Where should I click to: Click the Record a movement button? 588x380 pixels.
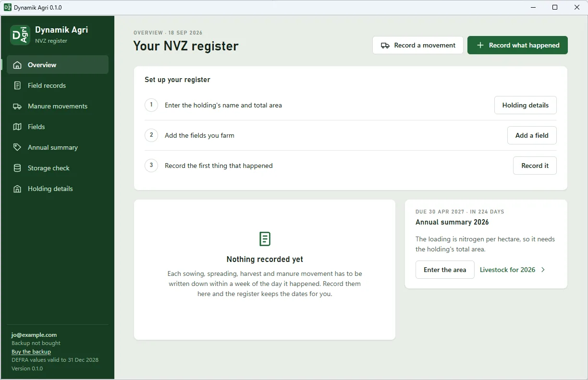tap(418, 45)
